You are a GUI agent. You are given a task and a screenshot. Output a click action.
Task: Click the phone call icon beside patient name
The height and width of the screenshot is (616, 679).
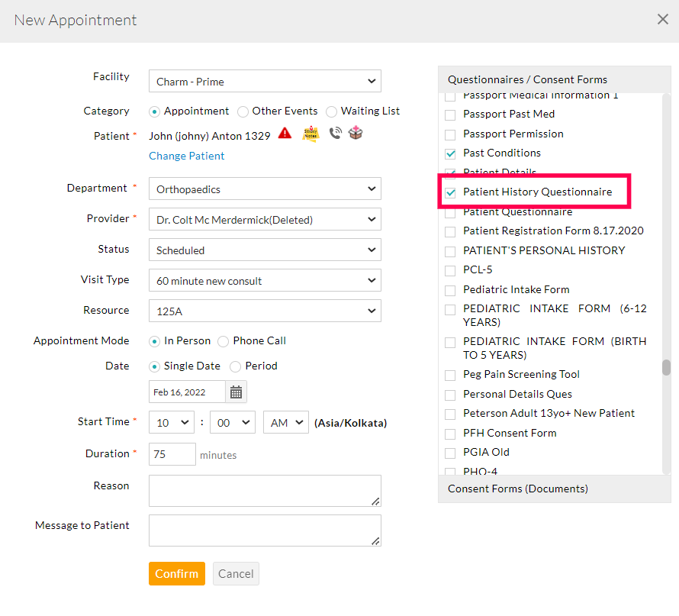335,133
